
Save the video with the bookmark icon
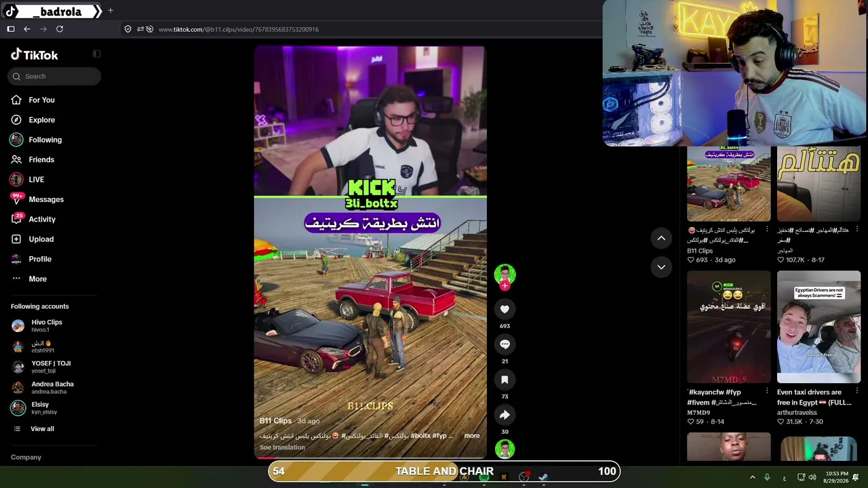505,380
